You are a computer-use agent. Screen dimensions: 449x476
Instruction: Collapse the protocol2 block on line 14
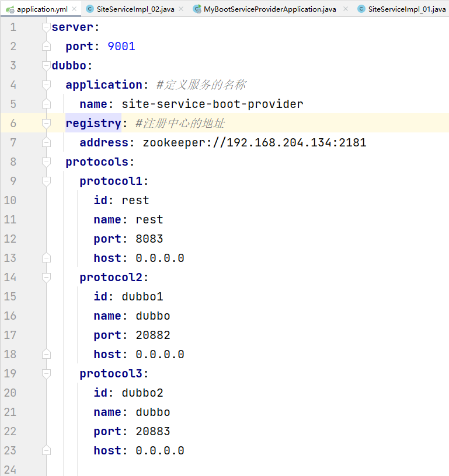tap(46, 278)
